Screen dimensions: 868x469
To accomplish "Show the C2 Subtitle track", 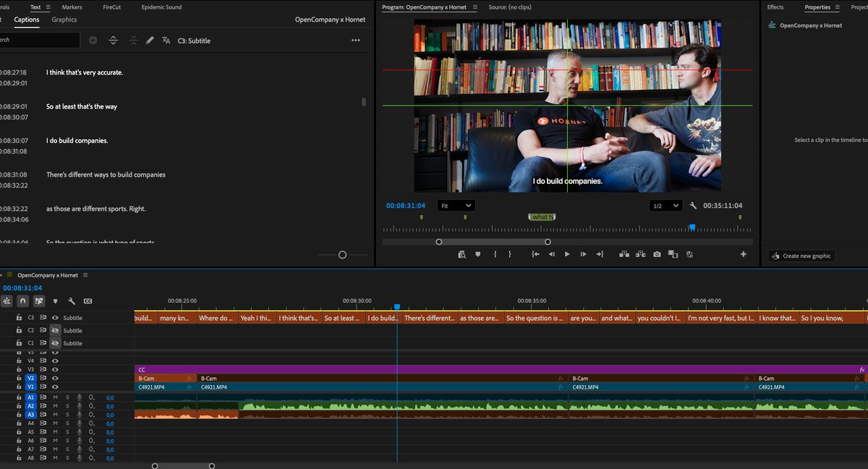I will point(55,330).
